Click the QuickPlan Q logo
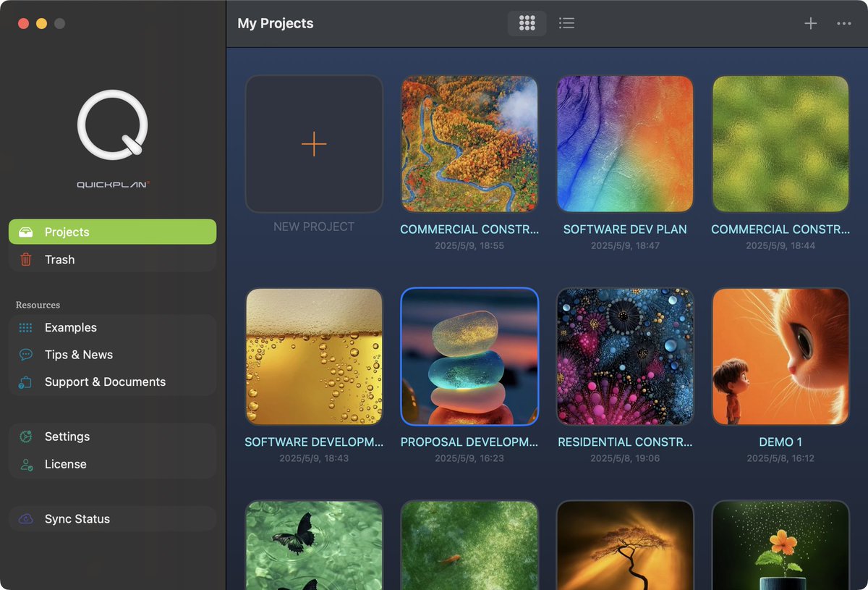 click(x=113, y=125)
